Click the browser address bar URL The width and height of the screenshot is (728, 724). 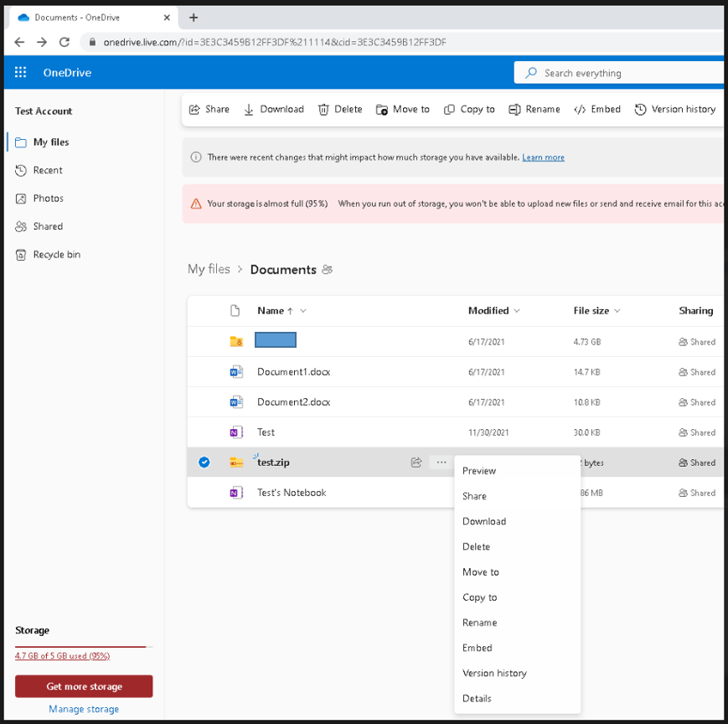(x=275, y=42)
